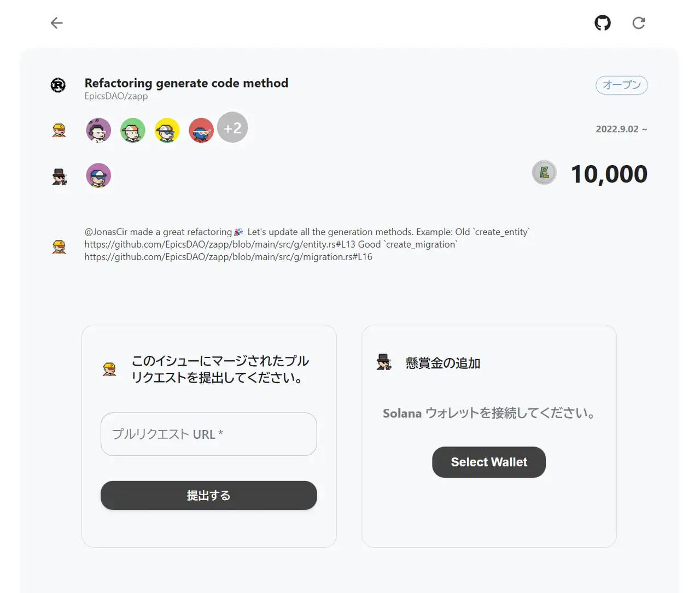Open the migration.rs#L16 GitHub link
This screenshot has width=700, height=593.
pyautogui.click(x=228, y=256)
